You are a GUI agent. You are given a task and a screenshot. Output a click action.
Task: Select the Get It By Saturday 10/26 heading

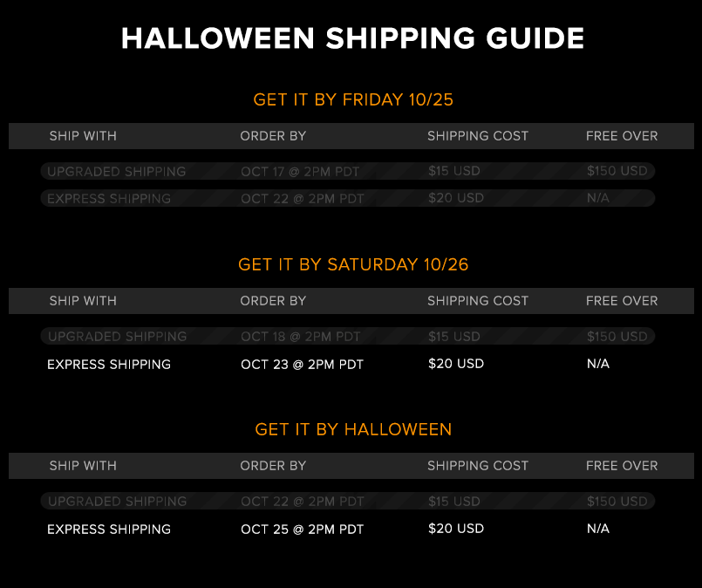pos(353,264)
